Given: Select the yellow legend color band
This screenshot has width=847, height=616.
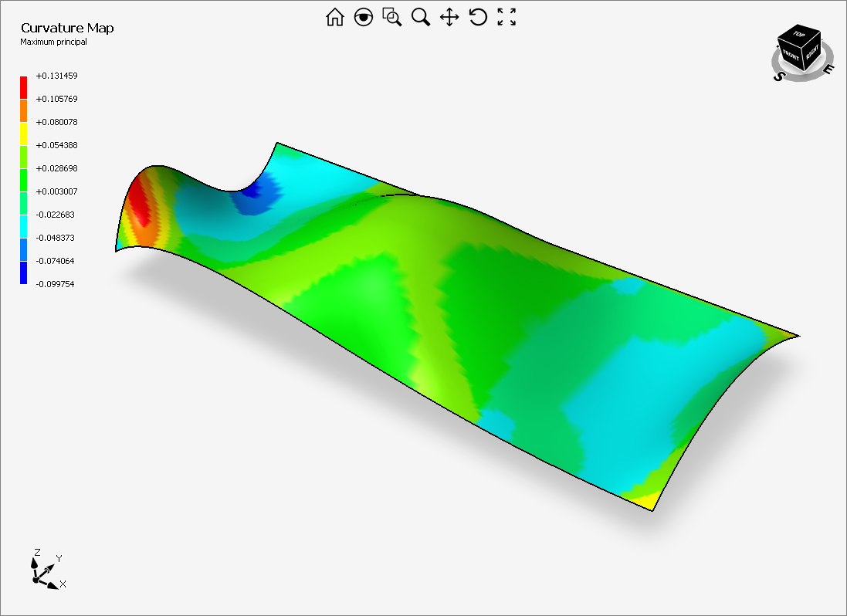Looking at the screenshot, I should [x=23, y=134].
